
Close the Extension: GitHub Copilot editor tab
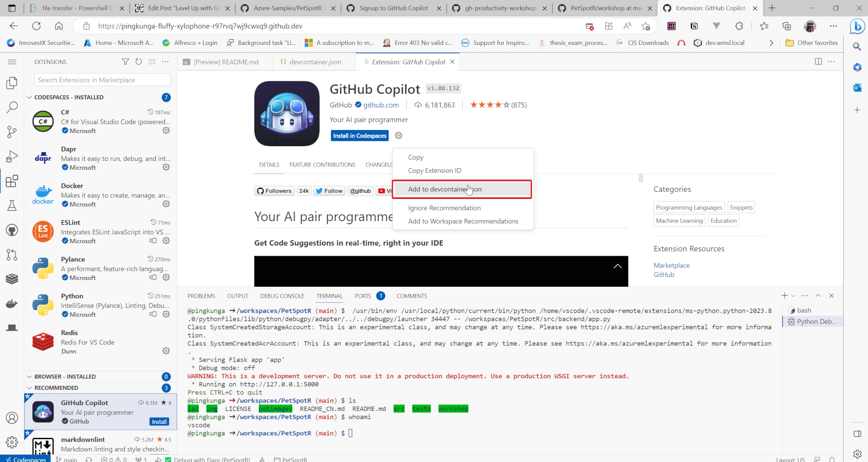(x=452, y=62)
